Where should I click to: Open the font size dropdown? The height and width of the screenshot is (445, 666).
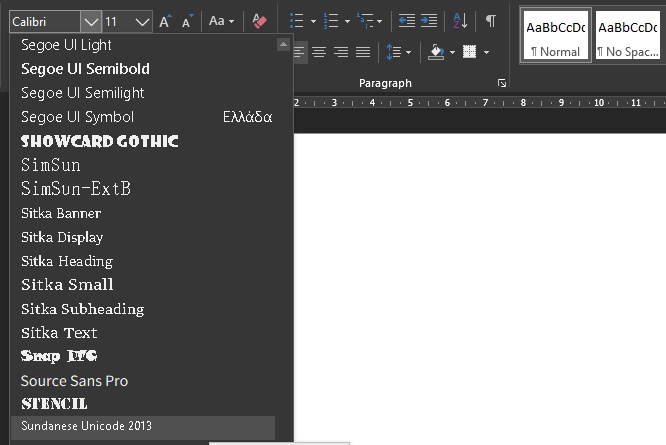coord(141,21)
